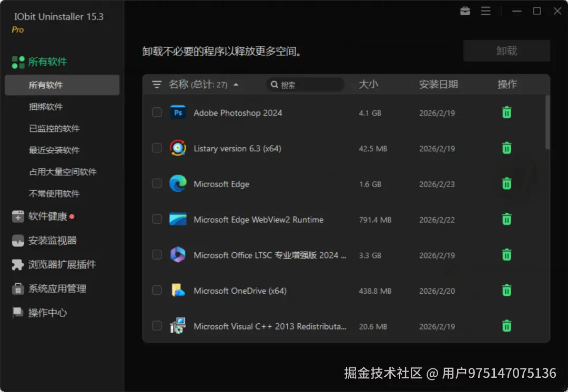This screenshot has height=392, width=568.
Task: Click the Listary app icon
Action: coord(178,148)
